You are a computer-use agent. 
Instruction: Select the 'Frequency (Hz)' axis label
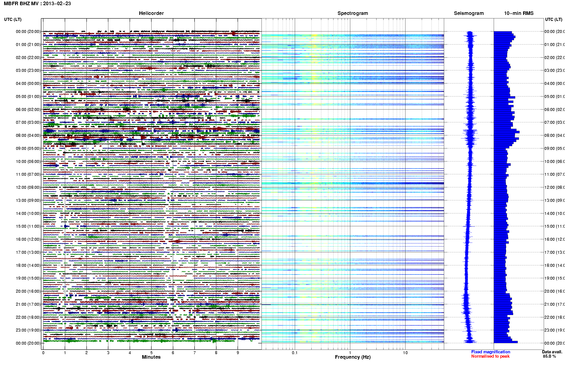(x=353, y=357)
